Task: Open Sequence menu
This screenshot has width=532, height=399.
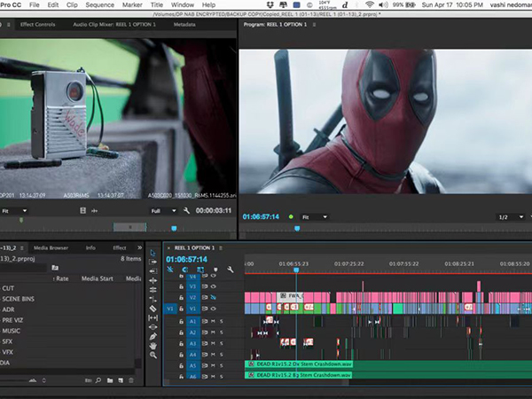Action: (x=99, y=4)
